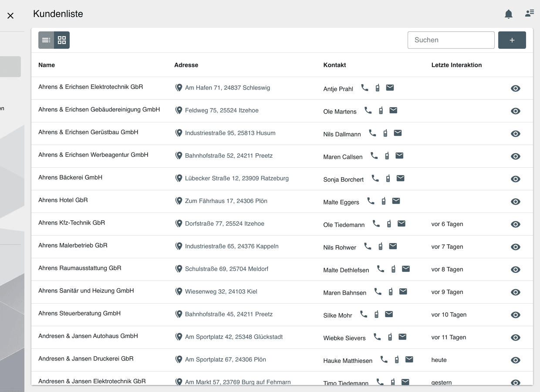
Task: Call Malte Dethlefsen on mobile icon
Action: tap(393, 269)
